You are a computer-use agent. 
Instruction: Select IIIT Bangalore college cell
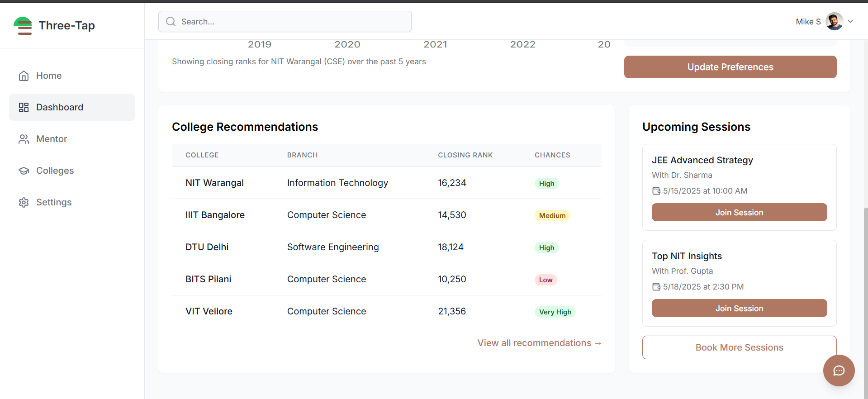point(215,215)
